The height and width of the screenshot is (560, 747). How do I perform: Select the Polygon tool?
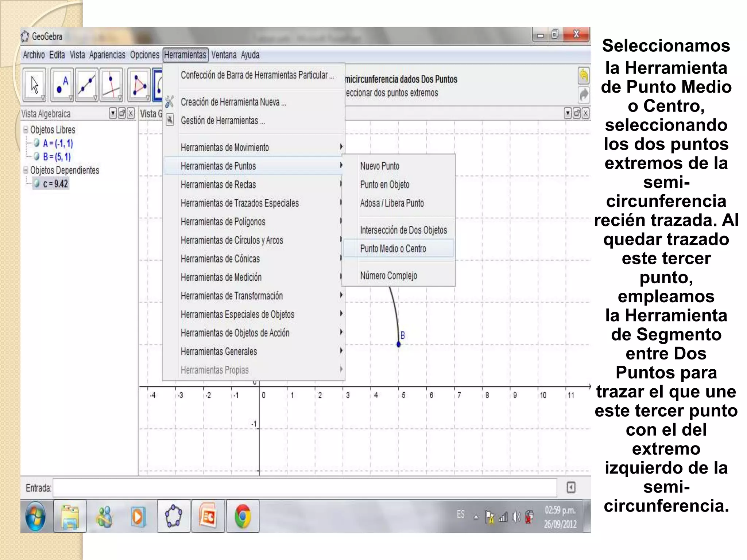click(x=139, y=85)
